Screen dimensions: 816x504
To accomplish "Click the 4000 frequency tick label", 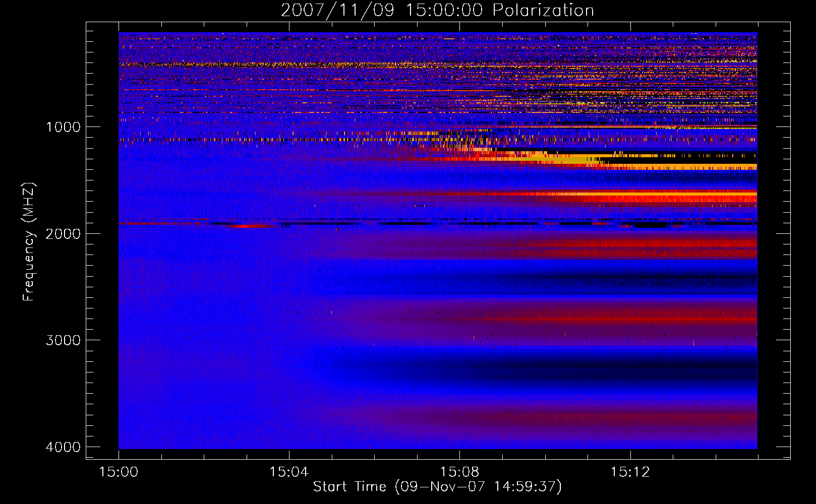I will pyautogui.click(x=63, y=447).
